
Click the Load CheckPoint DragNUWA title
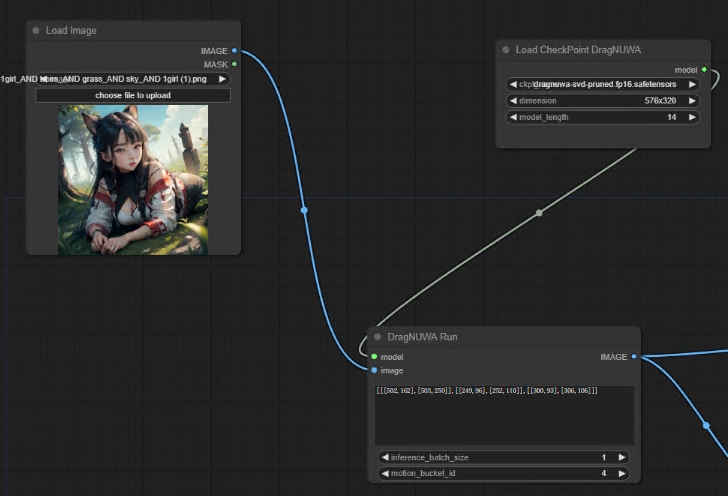578,50
